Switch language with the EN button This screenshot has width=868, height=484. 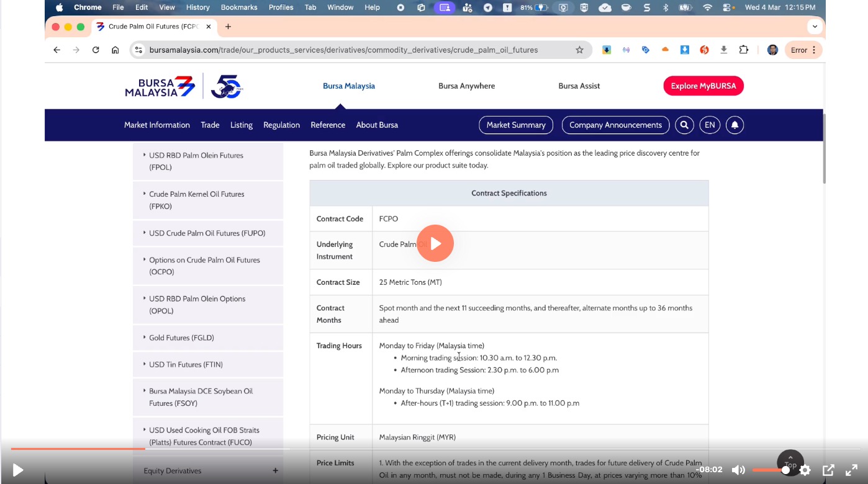point(710,125)
